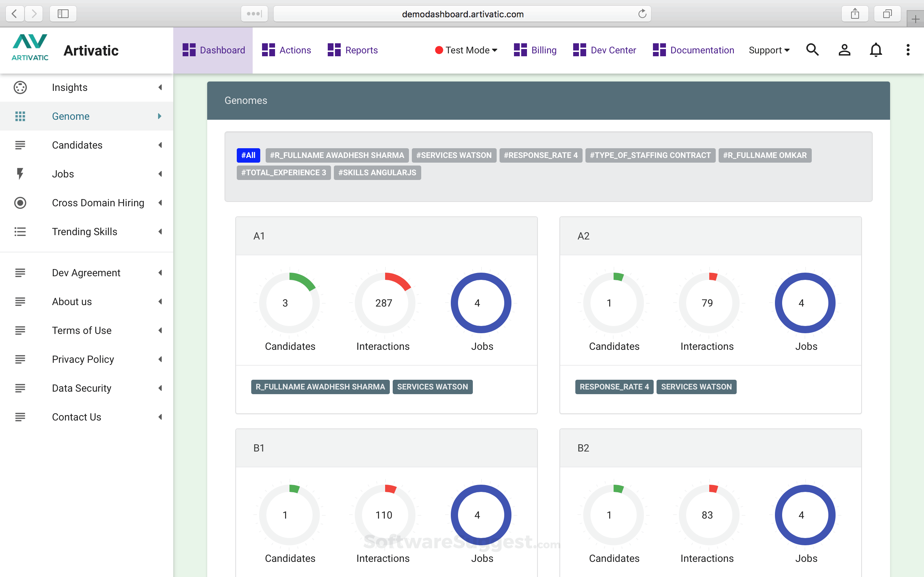Click the Jobs lightning bolt icon
Viewport: 924px width, 577px height.
(20, 174)
